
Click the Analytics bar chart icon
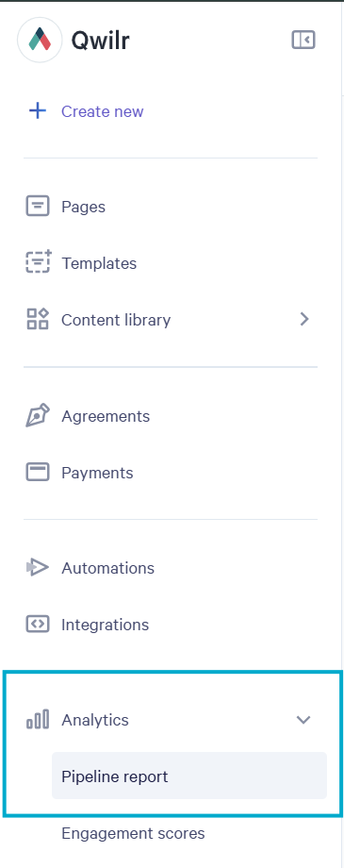(38, 720)
